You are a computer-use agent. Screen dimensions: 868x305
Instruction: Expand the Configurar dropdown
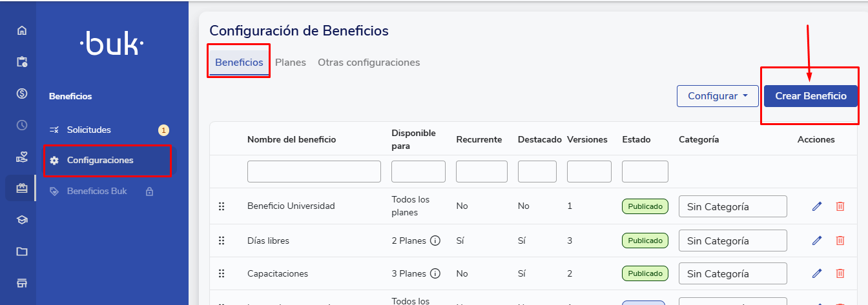[718, 96]
